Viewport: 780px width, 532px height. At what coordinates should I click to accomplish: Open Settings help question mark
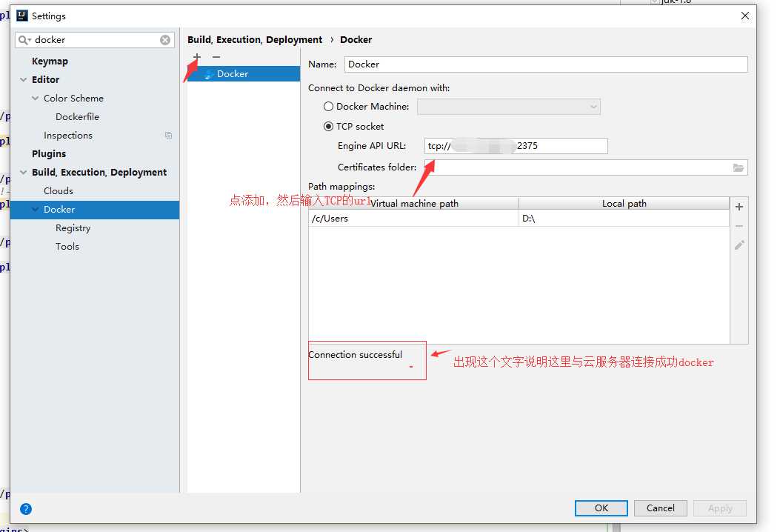26,508
